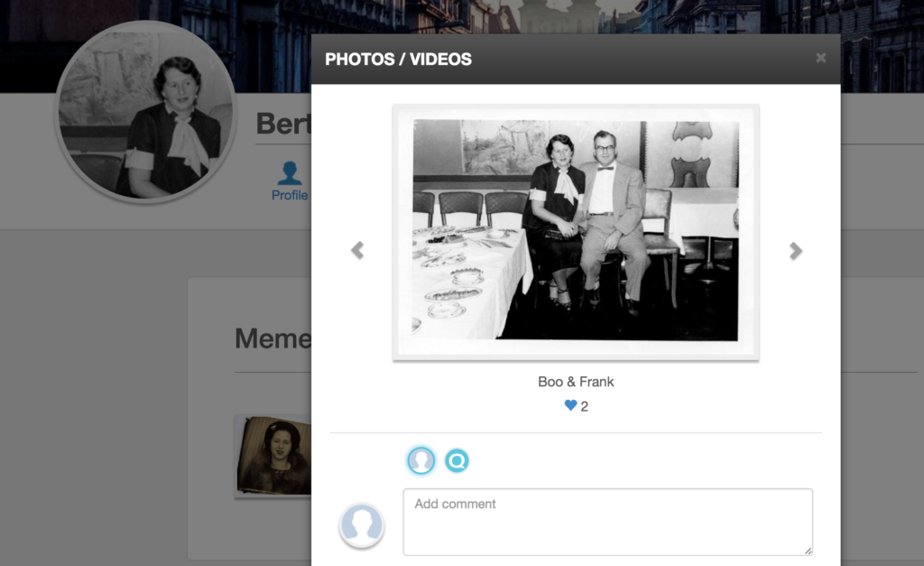Click the large avatar beside the comment box
This screenshot has height=566, width=924.
pyautogui.click(x=362, y=525)
